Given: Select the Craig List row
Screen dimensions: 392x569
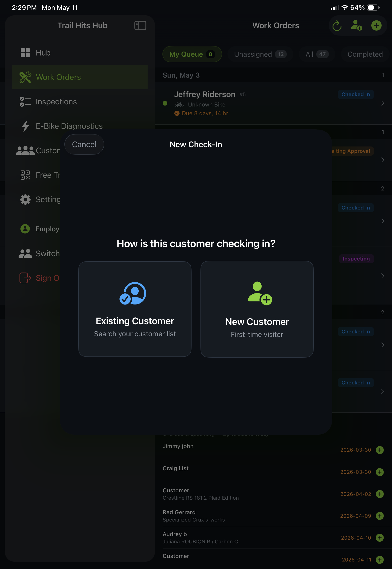Looking at the screenshot, I should pos(273,472).
